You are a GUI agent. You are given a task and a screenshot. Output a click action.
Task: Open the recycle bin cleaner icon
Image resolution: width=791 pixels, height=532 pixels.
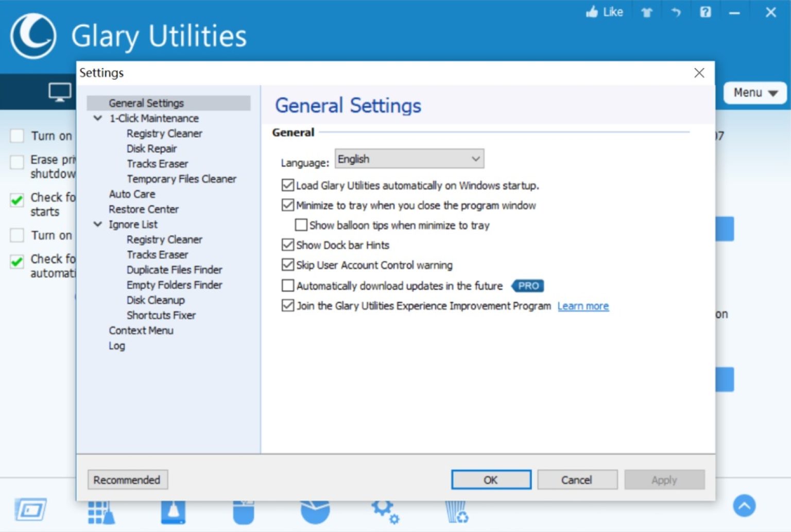pyautogui.click(x=456, y=511)
